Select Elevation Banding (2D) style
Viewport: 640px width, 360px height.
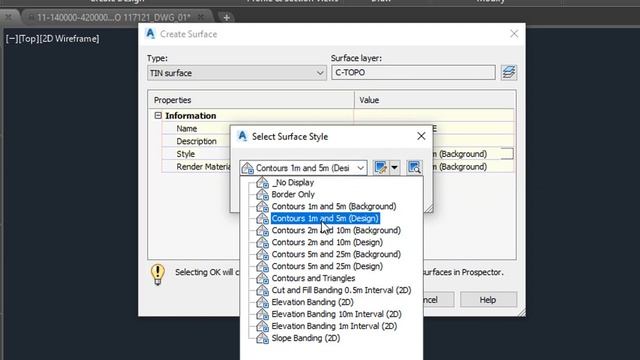(x=312, y=302)
